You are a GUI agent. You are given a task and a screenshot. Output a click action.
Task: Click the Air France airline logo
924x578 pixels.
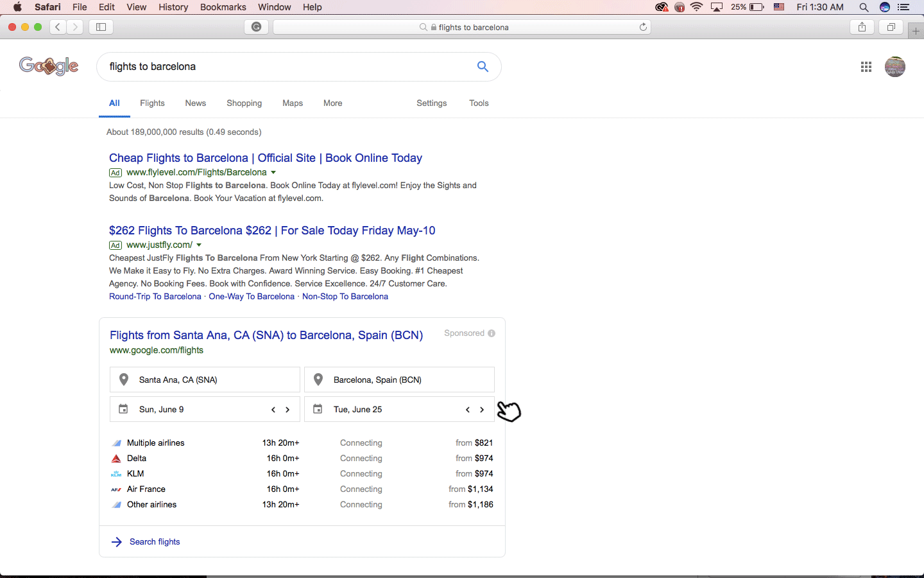[116, 489]
